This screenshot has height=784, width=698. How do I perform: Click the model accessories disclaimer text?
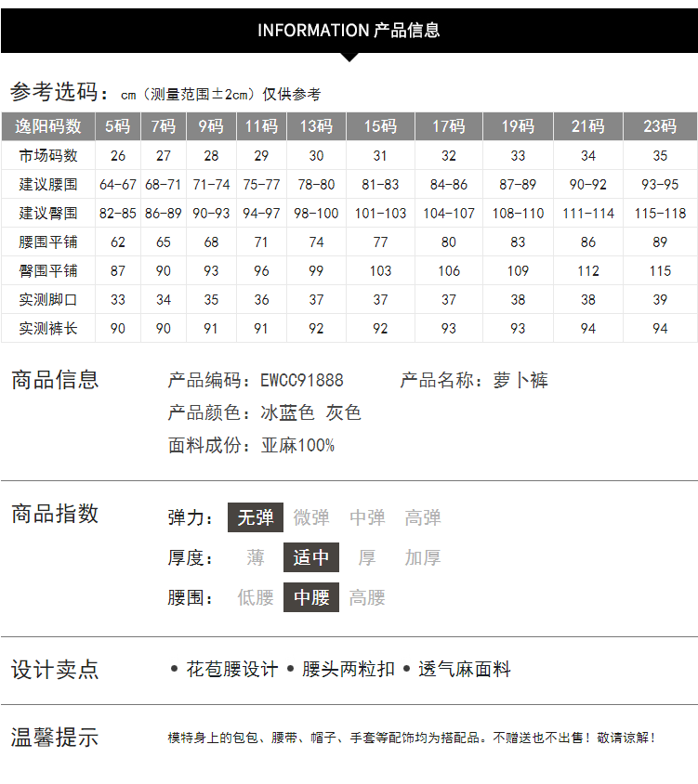pos(412,738)
